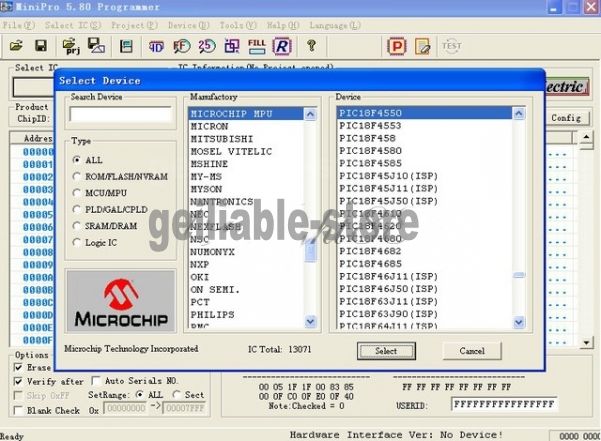Click the Config button
Screen dimensions: 601x441
[566, 118]
